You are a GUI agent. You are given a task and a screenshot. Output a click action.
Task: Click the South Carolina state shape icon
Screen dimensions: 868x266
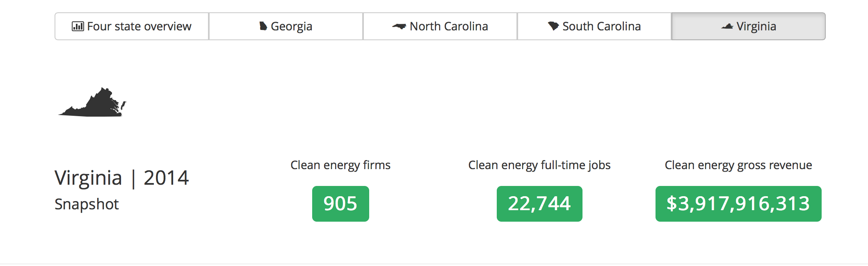(x=553, y=26)
